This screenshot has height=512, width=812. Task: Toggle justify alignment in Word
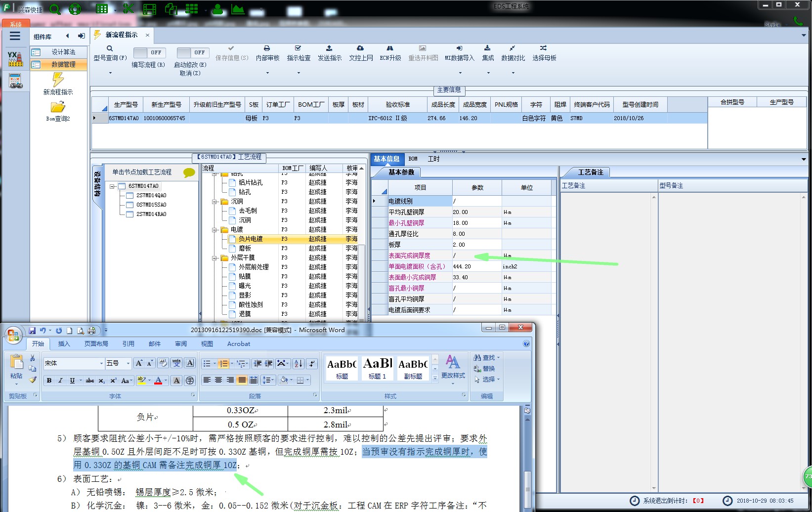(x=242, y=380)
